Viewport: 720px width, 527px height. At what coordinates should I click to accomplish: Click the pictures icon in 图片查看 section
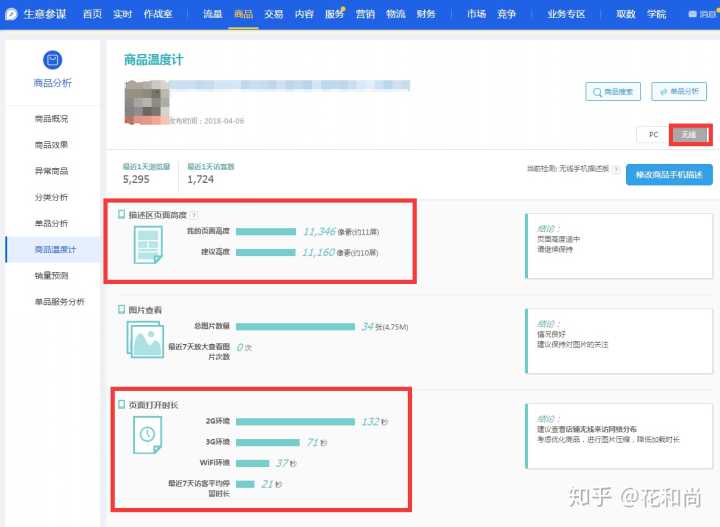[x=146, y=340]
